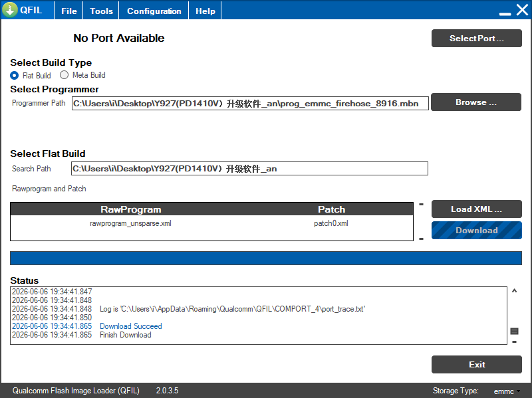532x398 pixels.
Task: Click the RawProgram column header
Action: click(130, 209)
